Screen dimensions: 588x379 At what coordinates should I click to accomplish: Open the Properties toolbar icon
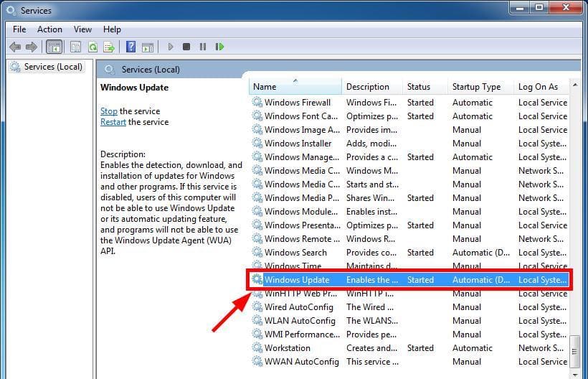[74, 47]
